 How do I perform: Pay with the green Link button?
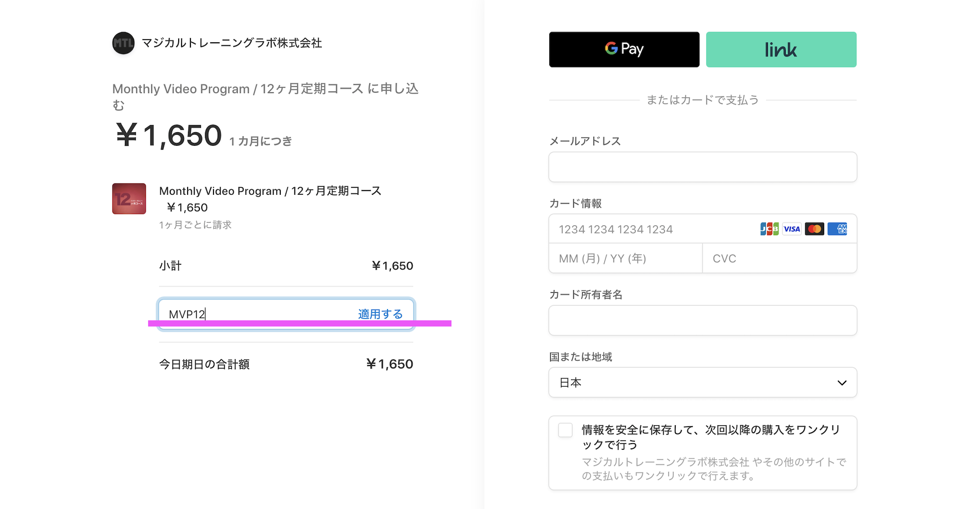[x=781, y=49]
